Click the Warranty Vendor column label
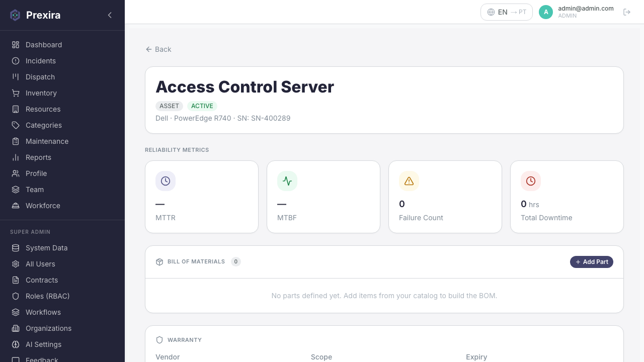 (168, 357)
